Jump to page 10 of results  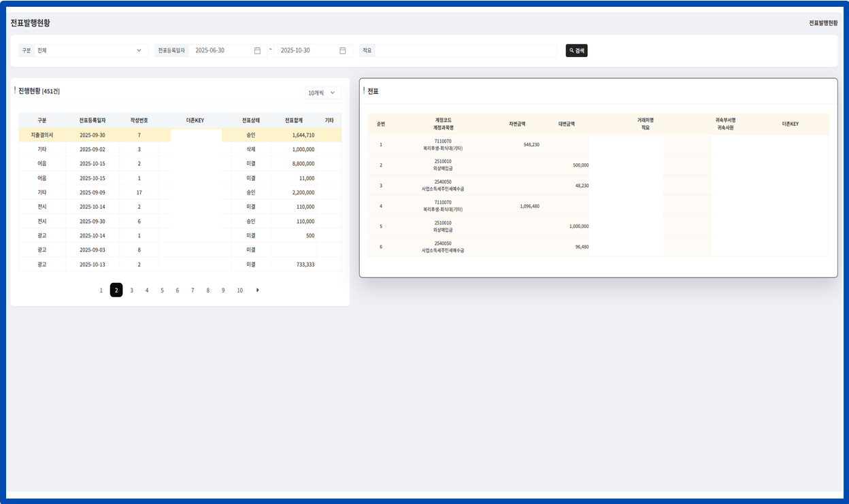click(239, 290)
